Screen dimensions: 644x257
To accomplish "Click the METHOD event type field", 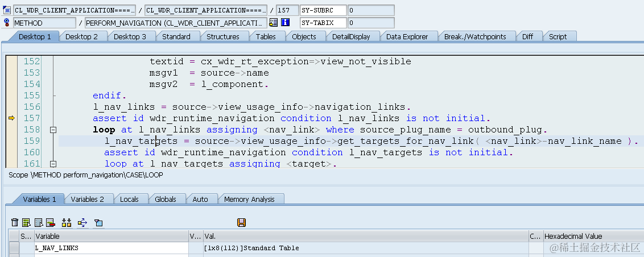I will coord(45,23).
